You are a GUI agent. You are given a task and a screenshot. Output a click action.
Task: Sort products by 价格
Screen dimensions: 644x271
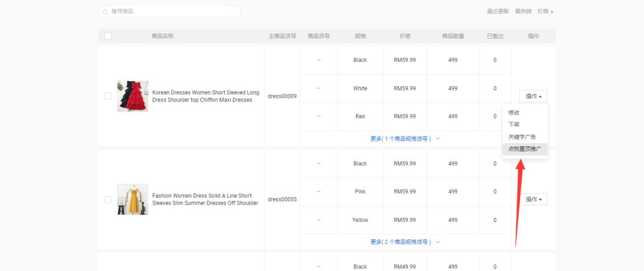(543, 12)
